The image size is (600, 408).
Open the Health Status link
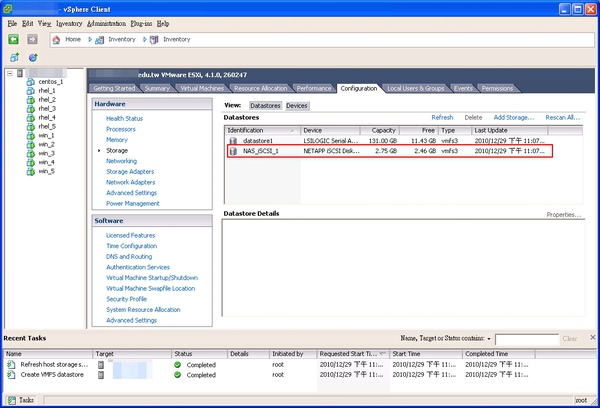click(124, 119)
